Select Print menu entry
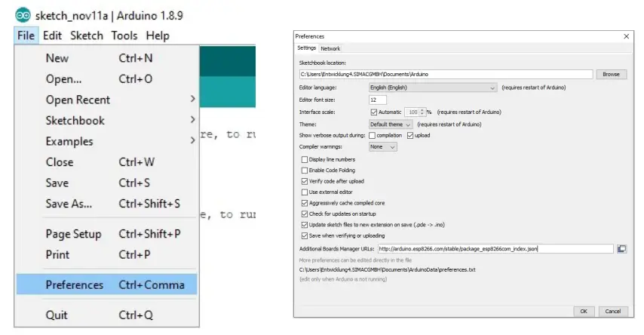The height and width of the screenshot is (335, 644). 107,254
